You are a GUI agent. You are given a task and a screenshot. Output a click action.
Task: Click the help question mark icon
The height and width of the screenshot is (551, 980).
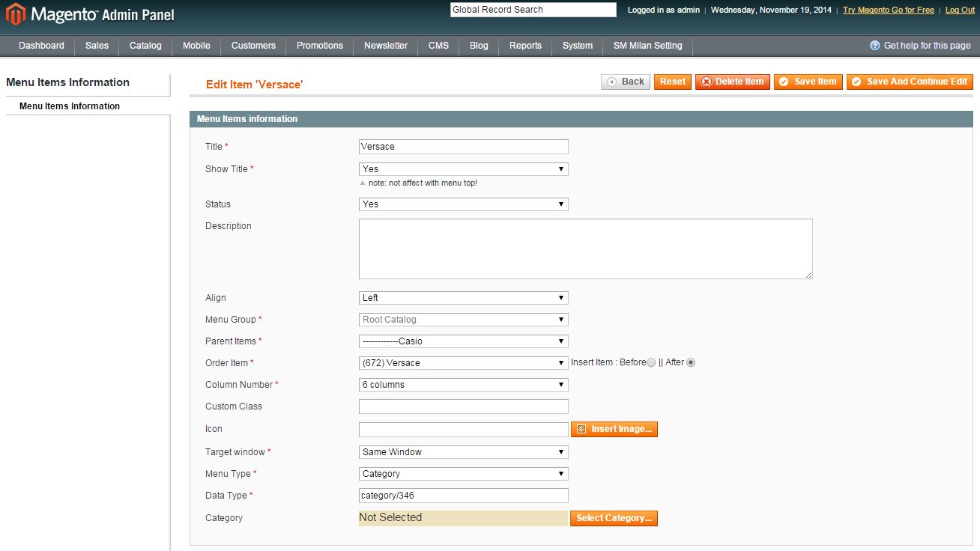874,46
